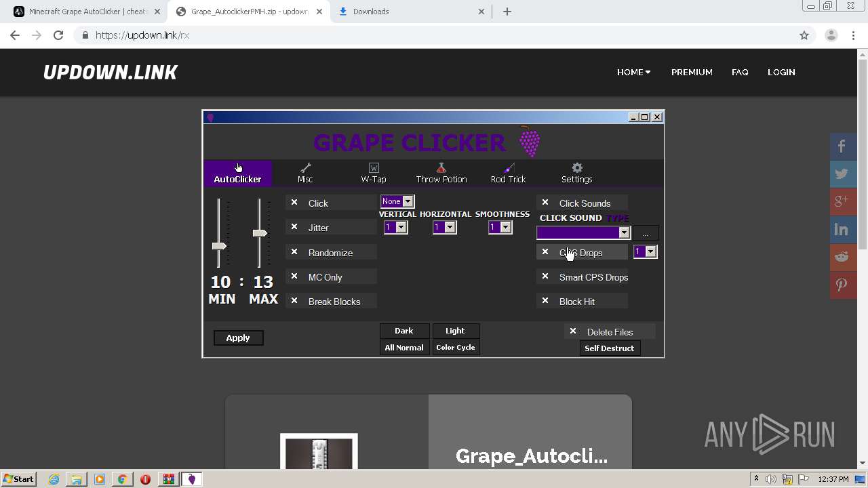Switch to Opera in the taskbar

(145, 479)
